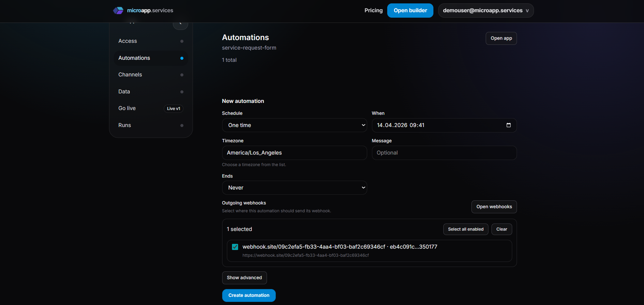This screenshot has height=305, width=644.
Task: Open the Ends dropdown showing Never
Action: (x=294, y=188)
